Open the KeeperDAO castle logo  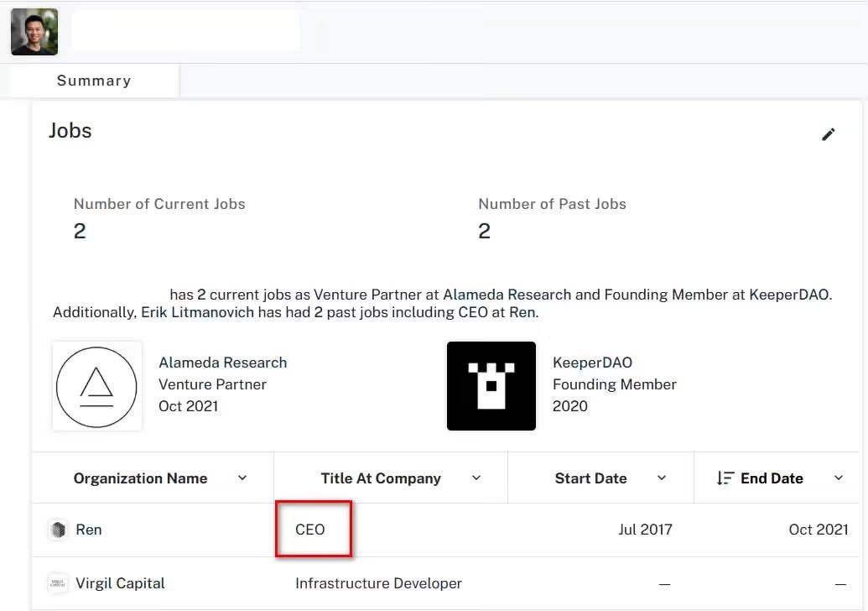click(x=491, y=386)
